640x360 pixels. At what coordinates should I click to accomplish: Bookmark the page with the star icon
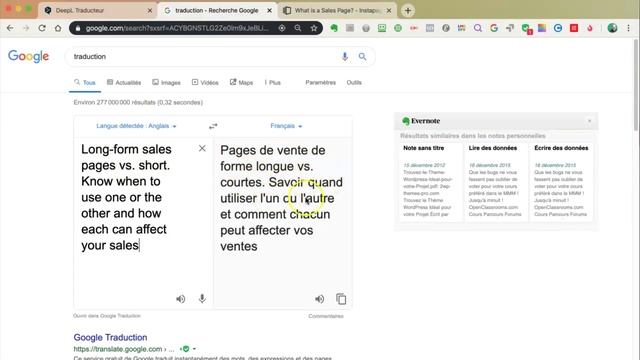(314, 28)
